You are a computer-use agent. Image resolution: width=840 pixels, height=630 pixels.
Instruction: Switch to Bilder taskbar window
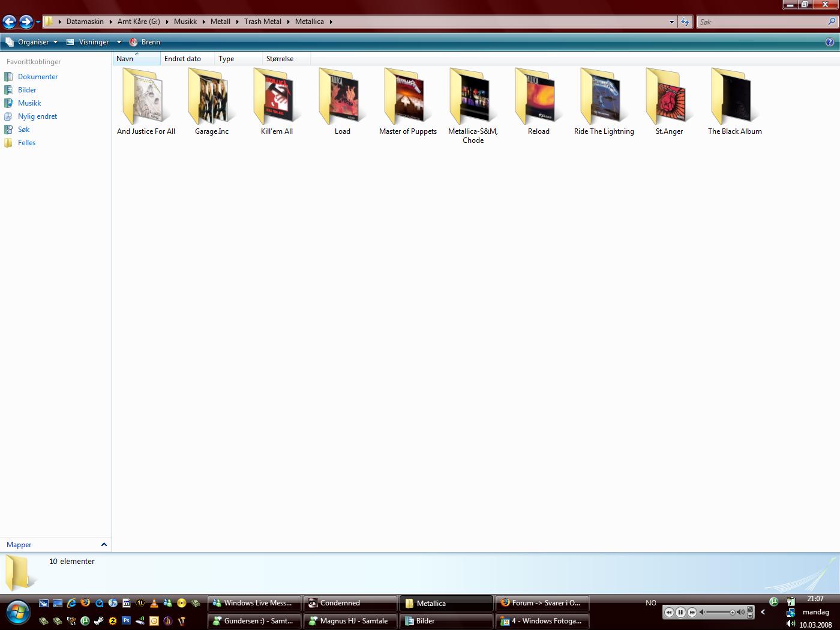(446, 621)
